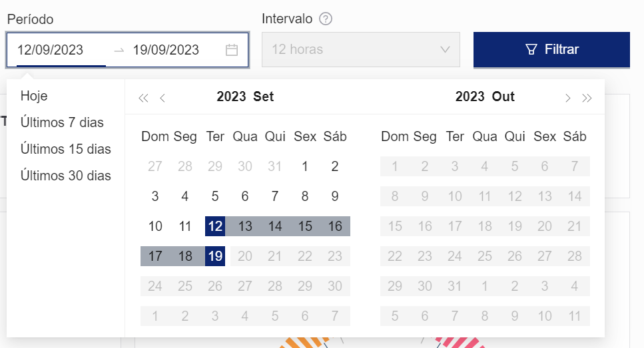Choose Últimos 30 dias preset
This screenshot has height=348, width=644.
pos(65,176)
